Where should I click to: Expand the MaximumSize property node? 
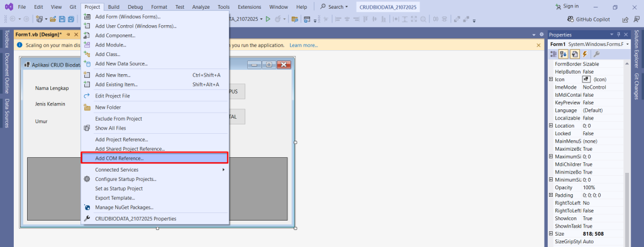551,156
